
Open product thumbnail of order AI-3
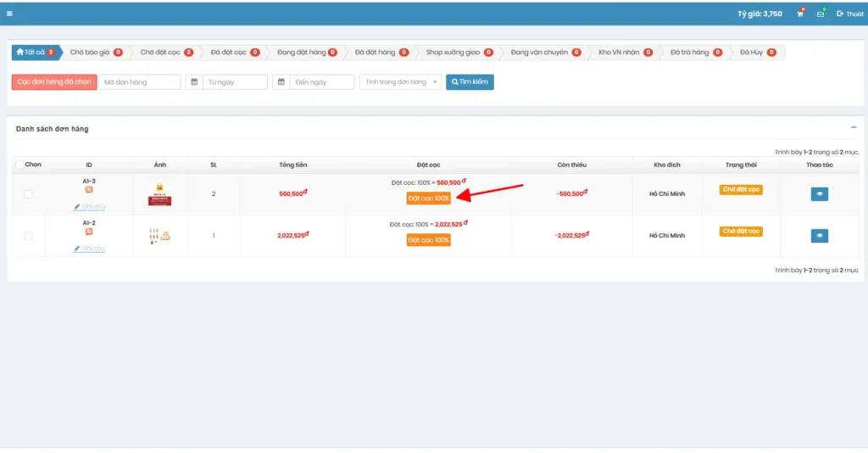coord(159,194)
